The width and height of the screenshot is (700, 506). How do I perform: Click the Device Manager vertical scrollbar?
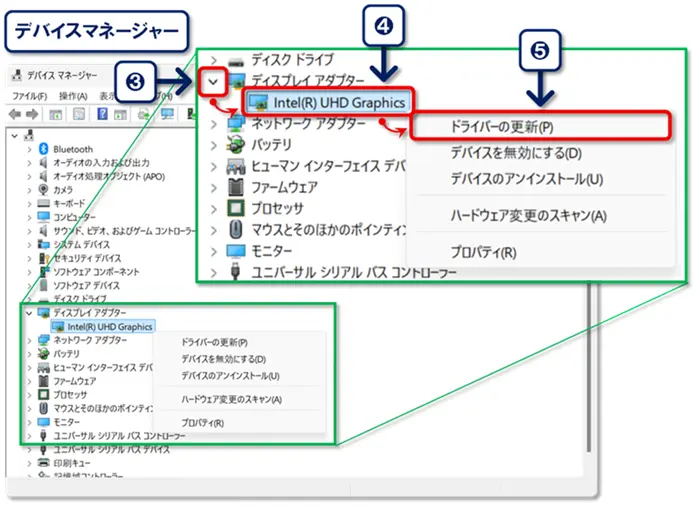[589, 366]
